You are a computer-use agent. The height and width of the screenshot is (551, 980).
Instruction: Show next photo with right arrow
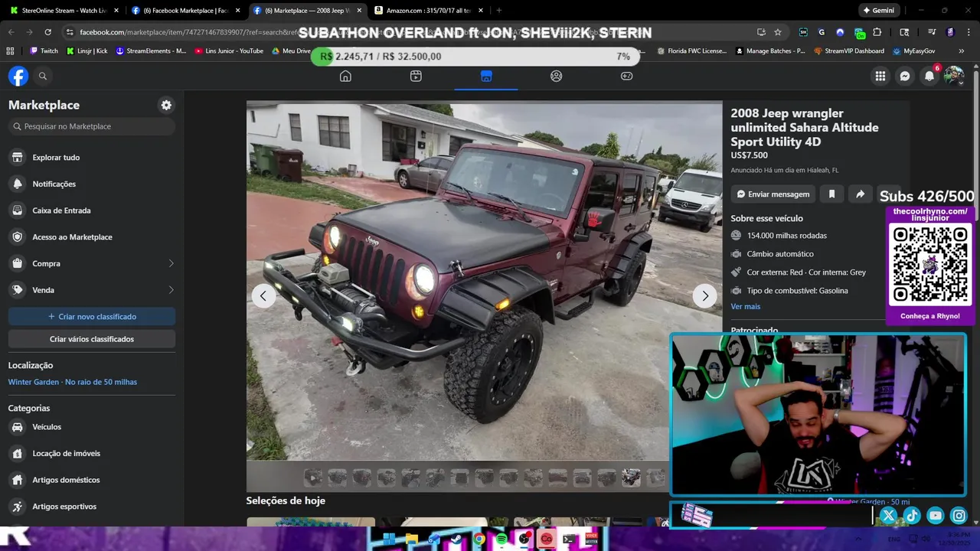704,295
